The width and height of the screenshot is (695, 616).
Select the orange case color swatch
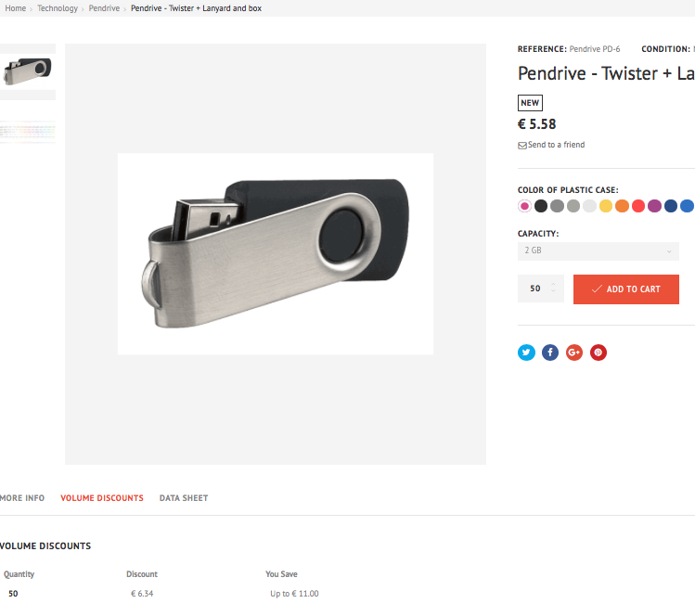[x=622, y=206]
